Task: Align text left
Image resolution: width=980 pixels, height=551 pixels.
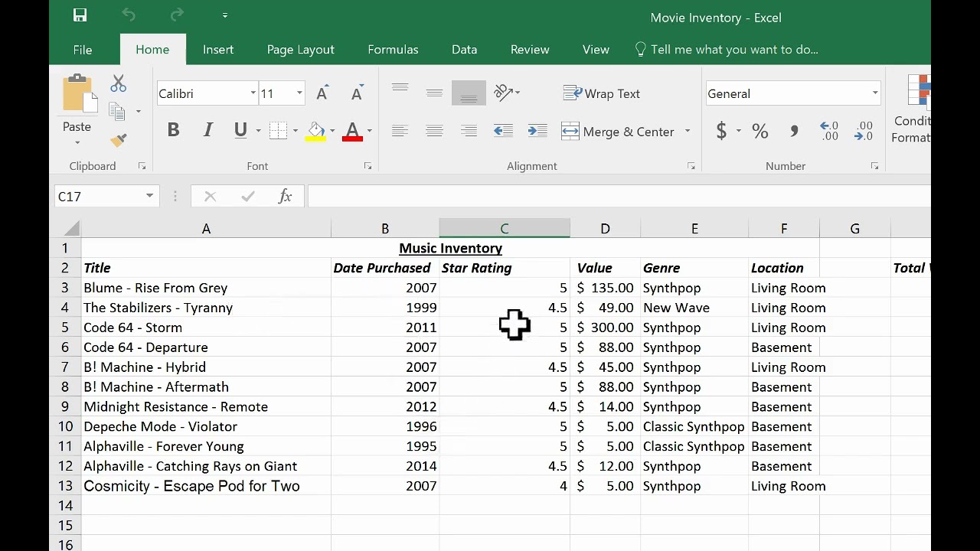Action: point(400,132)
